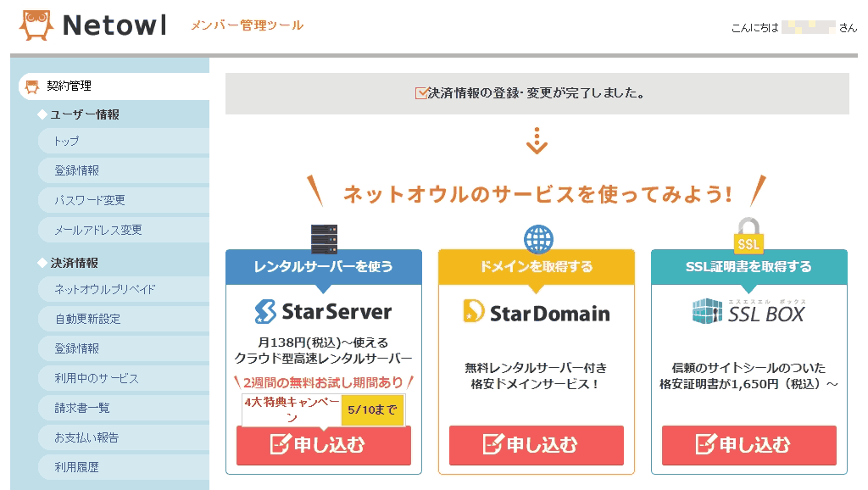Open お支払い報告 page
The height and width of the screenshot is (490, 868).
(124, 438)
